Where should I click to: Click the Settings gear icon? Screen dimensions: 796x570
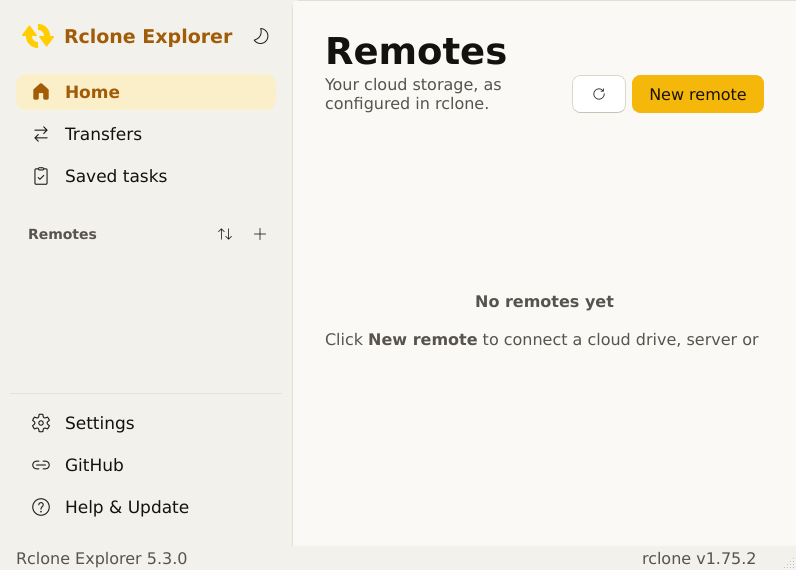(41, 423)
